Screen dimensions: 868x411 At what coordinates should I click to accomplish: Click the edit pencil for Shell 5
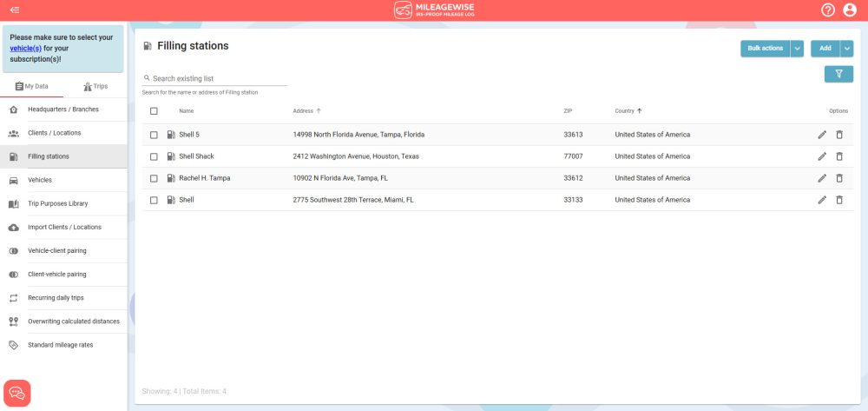821,135
